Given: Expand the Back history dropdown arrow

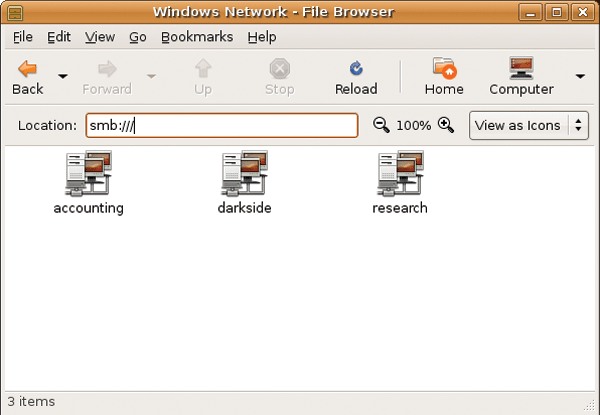Looking at the screenshot, I should click(x=63, y=76).
